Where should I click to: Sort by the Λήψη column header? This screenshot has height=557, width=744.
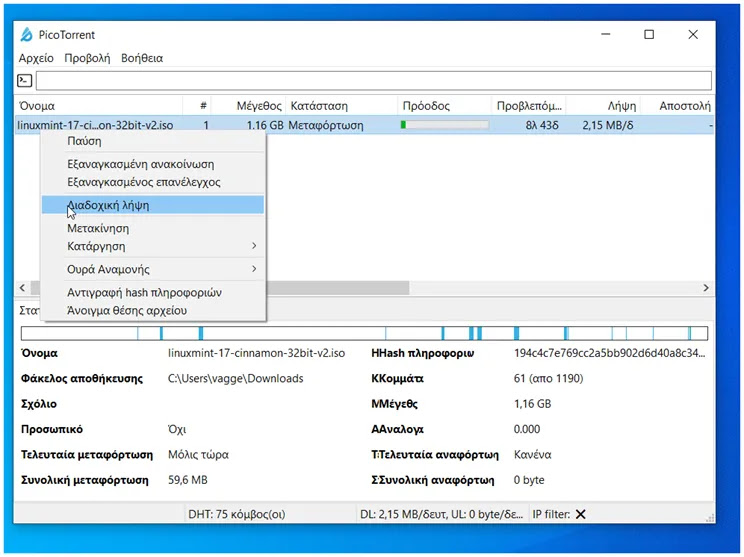coord(604,106)
